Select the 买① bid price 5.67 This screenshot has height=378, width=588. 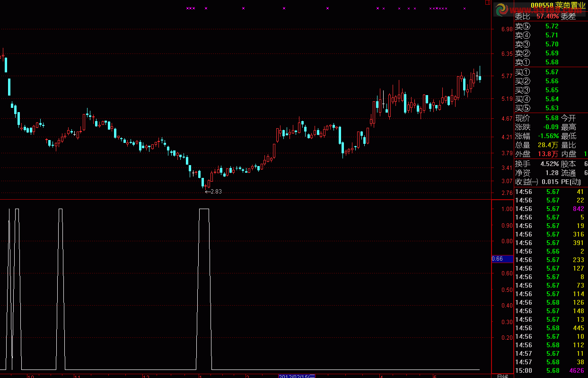pos(552,72)
